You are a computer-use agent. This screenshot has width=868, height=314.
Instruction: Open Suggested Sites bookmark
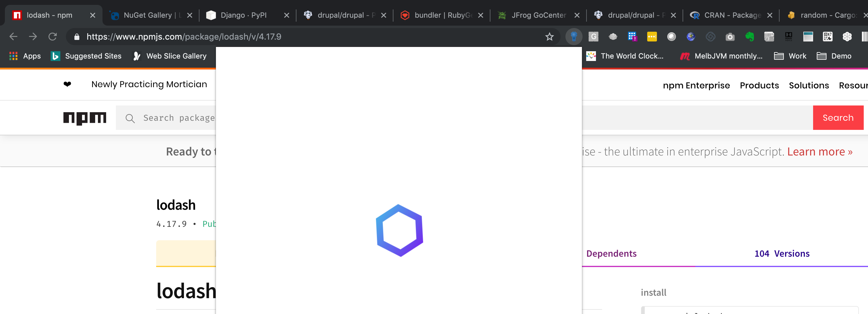[x=86, y=56]
